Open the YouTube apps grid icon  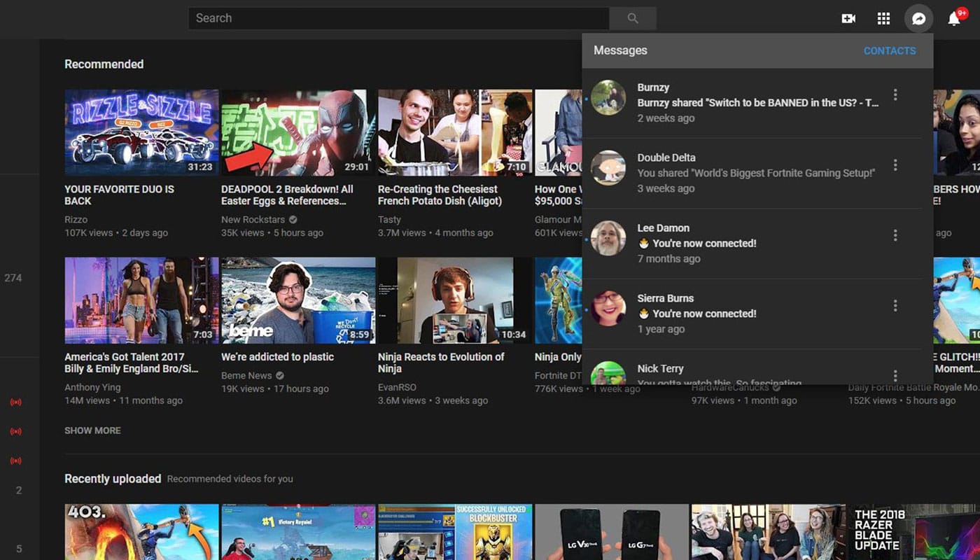[884, 19]
